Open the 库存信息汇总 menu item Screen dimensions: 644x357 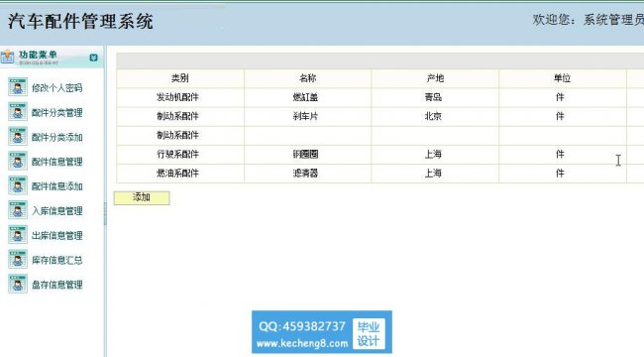(x=57, y=260)
